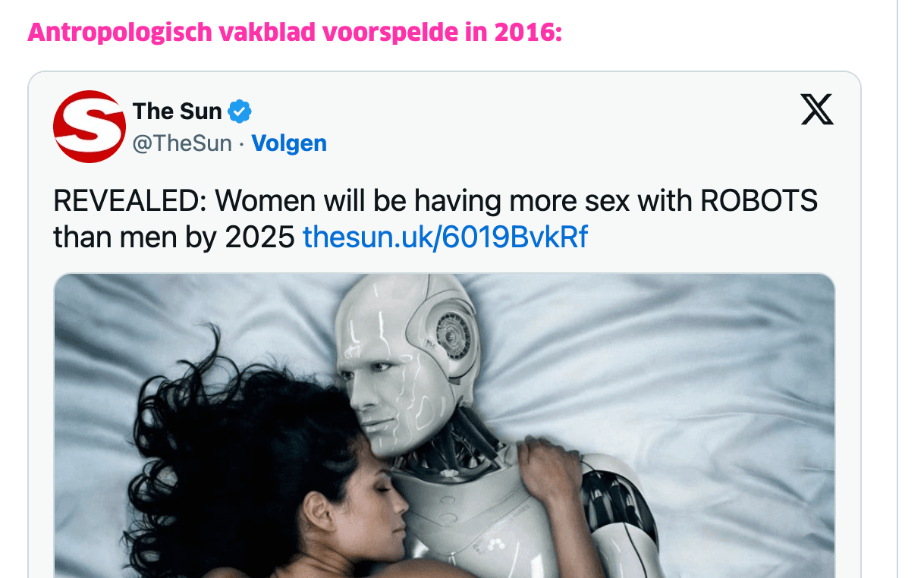Open the @TheSun handle
Viewport: 924px width, 578px height.
[x=182, y=143]
